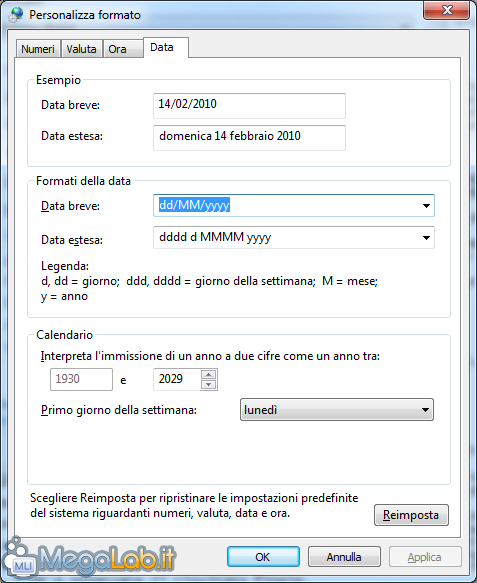Click the 2029 year input field
This screenshot has height=583, width=477.
tap(177, 379)
